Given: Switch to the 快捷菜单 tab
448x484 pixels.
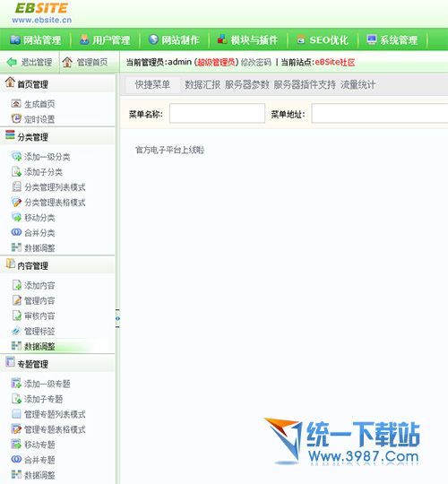Looking at the screenshot, I should tap(152, 84).
